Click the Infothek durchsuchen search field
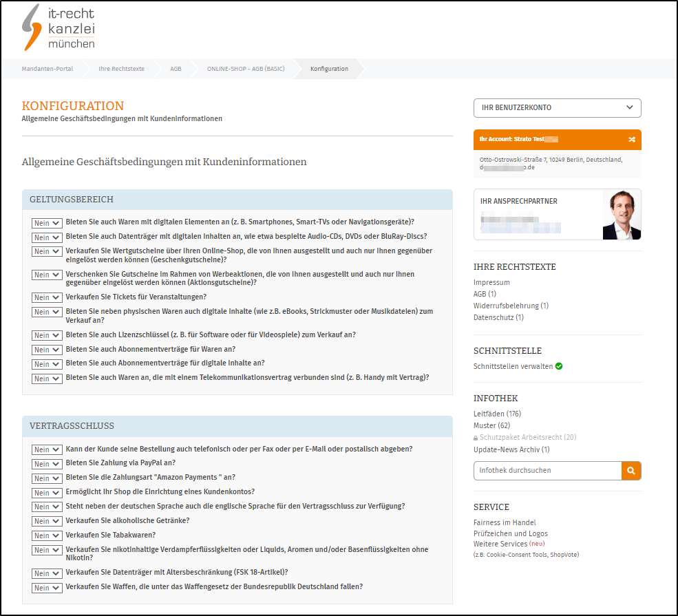The width and height of the screenshot is (678, 616). [547, 471]
